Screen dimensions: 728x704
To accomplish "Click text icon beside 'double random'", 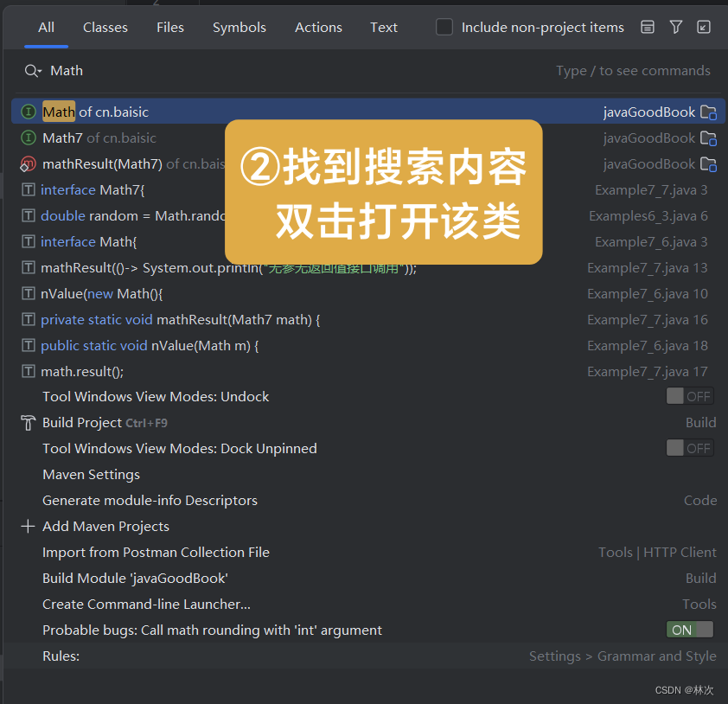I will (x=29, y=215).
